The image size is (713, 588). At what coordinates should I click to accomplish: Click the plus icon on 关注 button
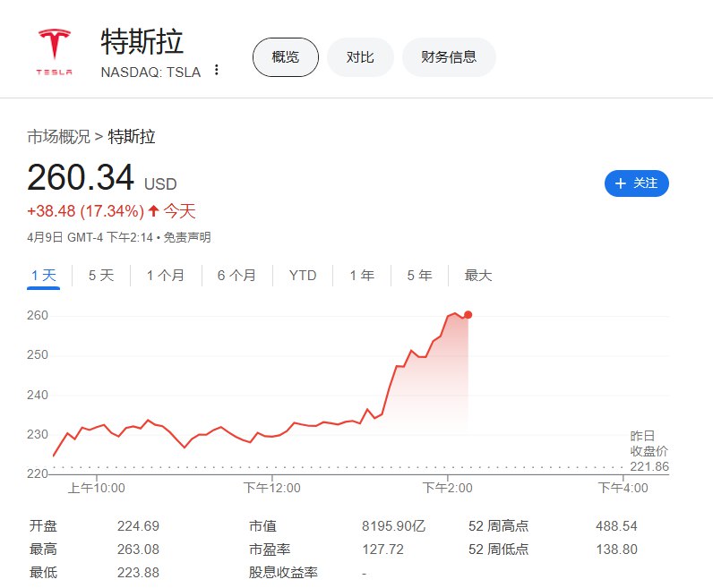coord(620,183)
